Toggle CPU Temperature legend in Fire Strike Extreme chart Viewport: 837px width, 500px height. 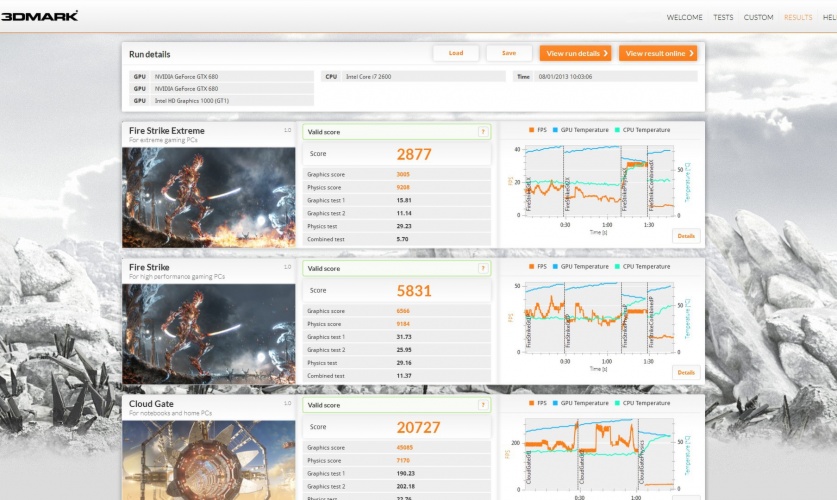[641, 130]
